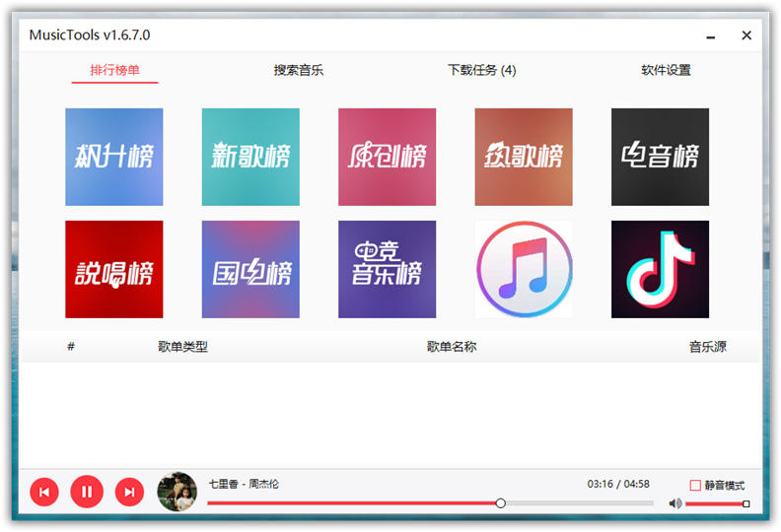Go back to the previous track

point(44,492)
